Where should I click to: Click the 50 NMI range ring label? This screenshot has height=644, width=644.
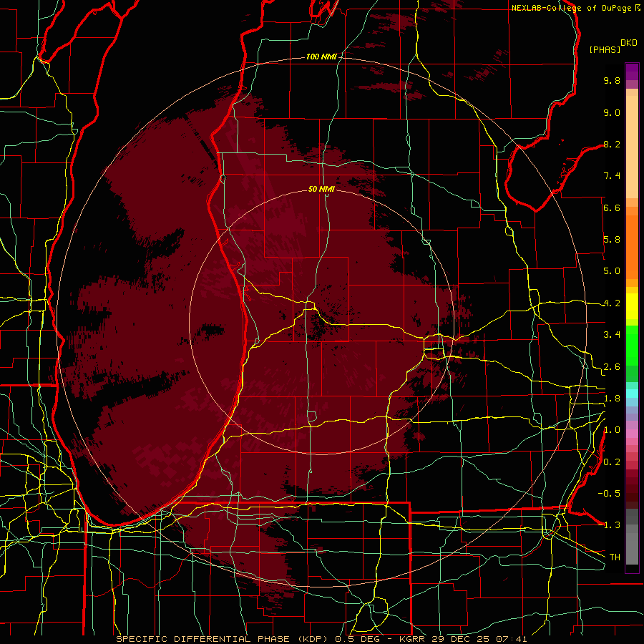point(321,189)
